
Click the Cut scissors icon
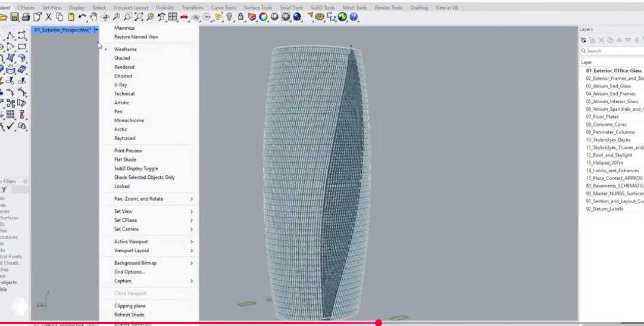click(48, 17)
